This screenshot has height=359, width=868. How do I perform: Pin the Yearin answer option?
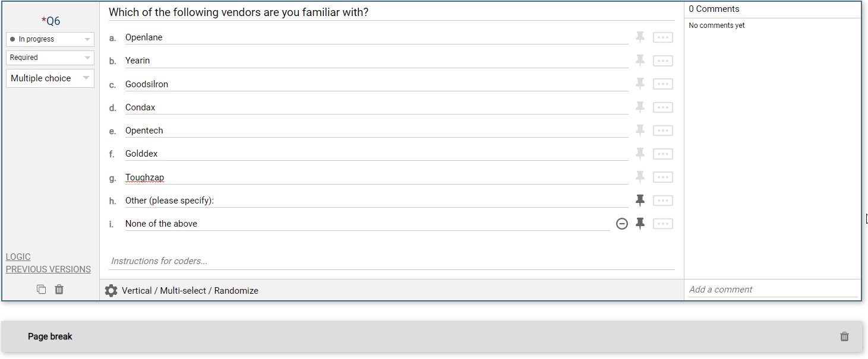pyautogui.click(x=640, y=61)
